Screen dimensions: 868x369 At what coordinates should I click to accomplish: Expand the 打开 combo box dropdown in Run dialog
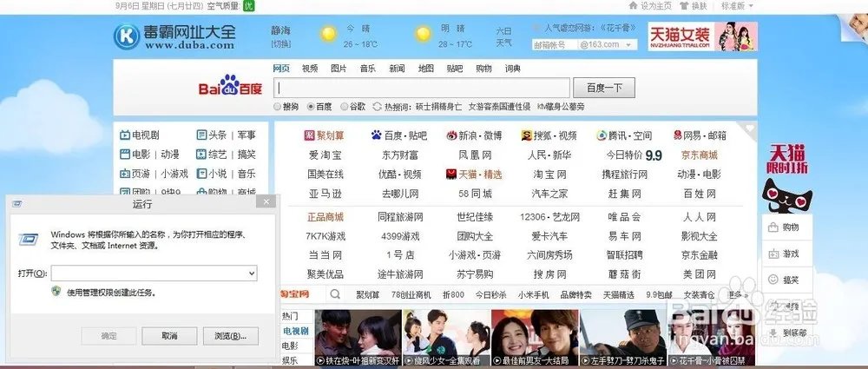252,273
